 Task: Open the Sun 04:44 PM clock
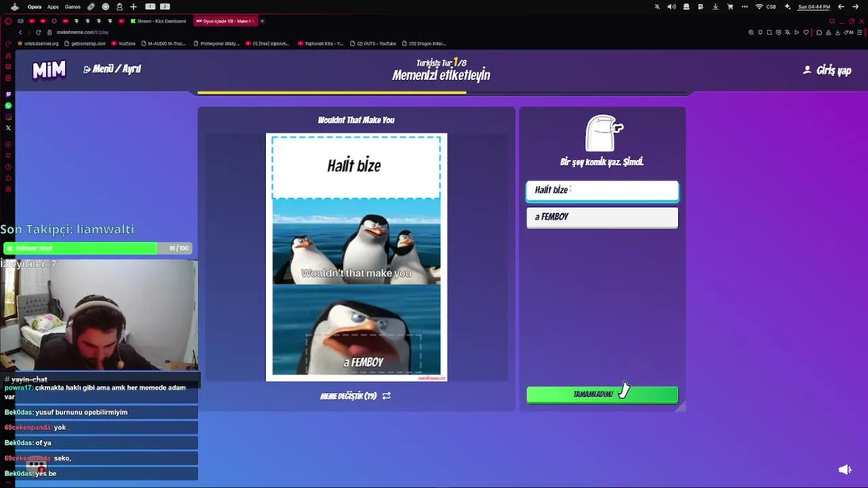(x=814, y=7)
